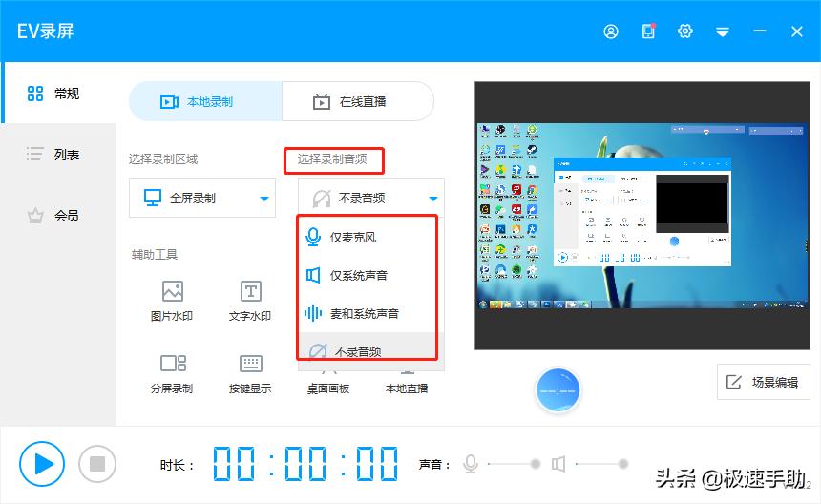
Task: Collapse the 不录音频 audio dropdown
Action: 370,198
